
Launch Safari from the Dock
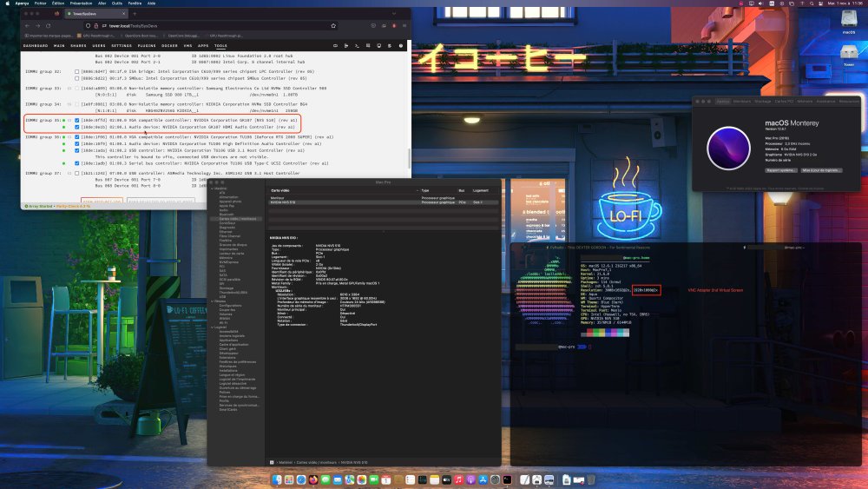point(301,480)
